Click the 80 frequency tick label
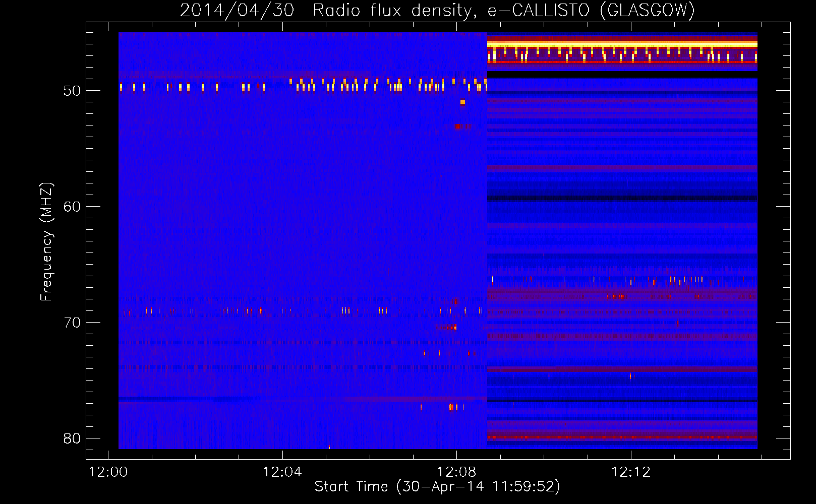Viewport: 816px width, 504px height. [x=72, y=438]
